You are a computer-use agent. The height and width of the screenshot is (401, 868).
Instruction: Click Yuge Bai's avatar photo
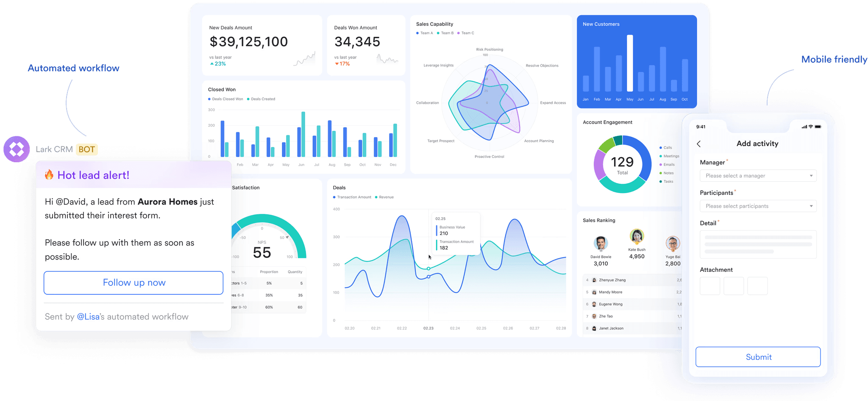(673, 243)
